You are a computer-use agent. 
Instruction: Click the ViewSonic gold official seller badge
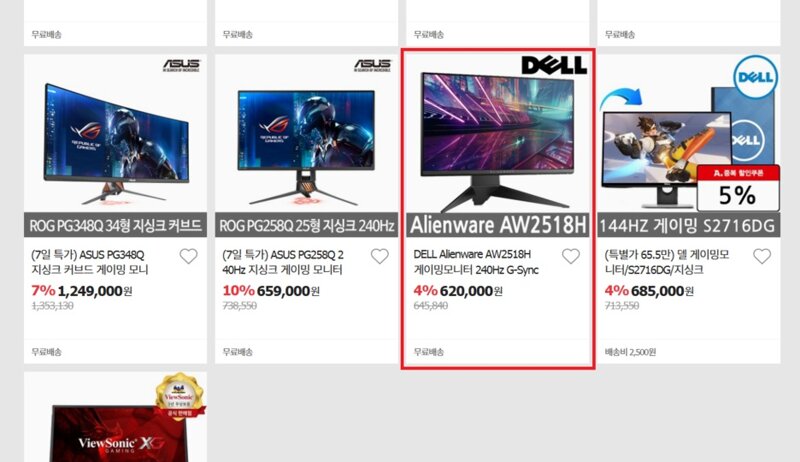click(x=179, y=396)
